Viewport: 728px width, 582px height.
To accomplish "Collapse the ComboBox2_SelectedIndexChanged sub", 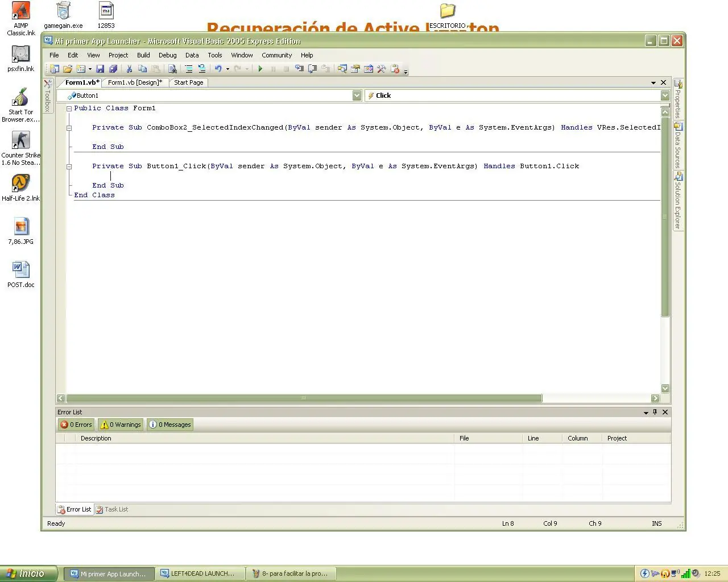I will tap(69, 128).
